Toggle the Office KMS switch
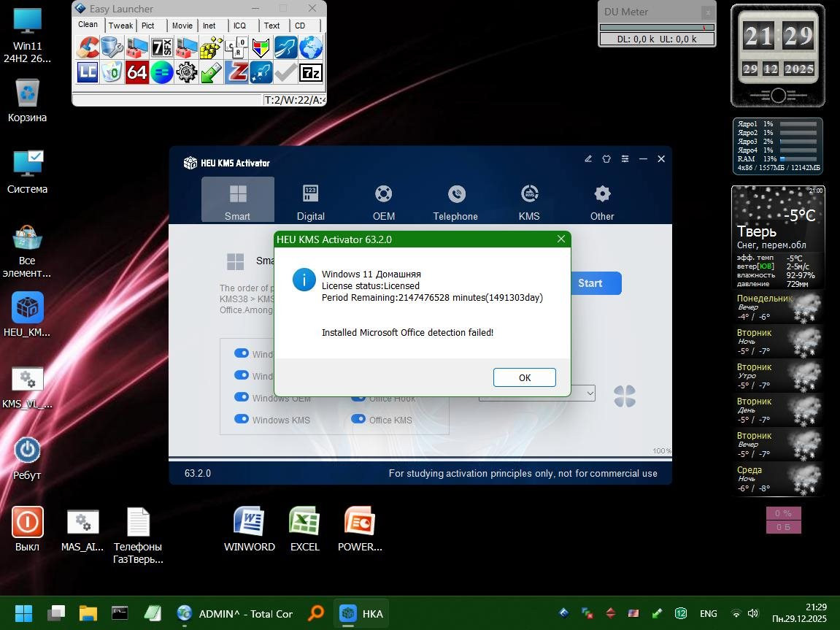The image size is (840, 630). point(358,419)
